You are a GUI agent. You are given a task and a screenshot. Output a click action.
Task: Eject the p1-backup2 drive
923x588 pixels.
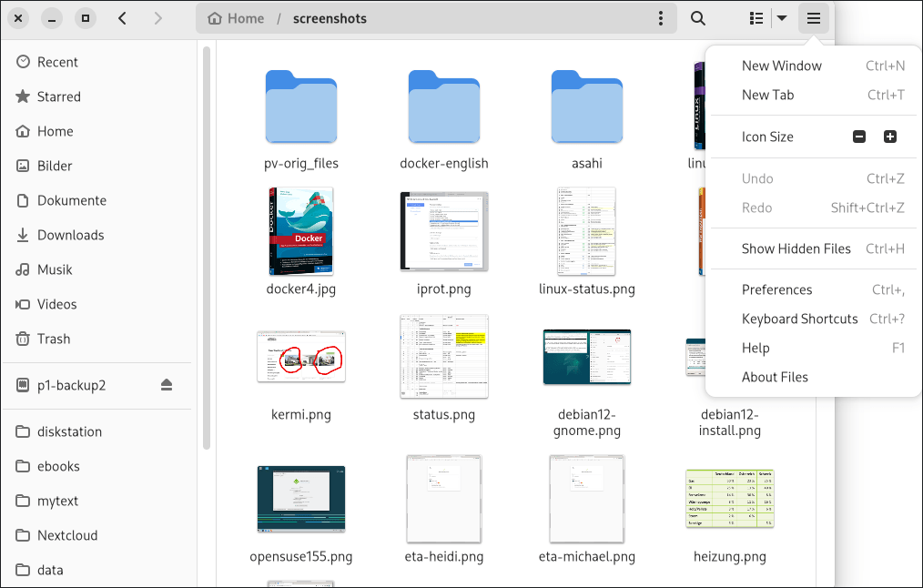pyautogui.click(x=167, y=385)
